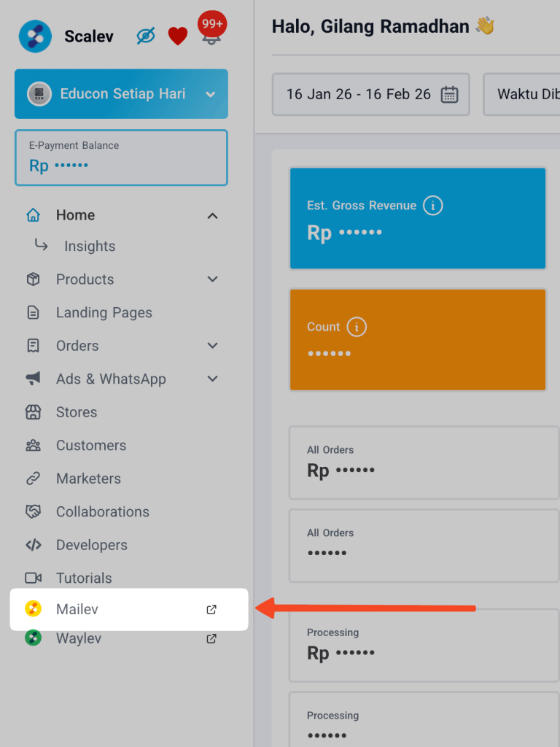
Task: Open Insights submenu item
Action: (x=90, y=247)
